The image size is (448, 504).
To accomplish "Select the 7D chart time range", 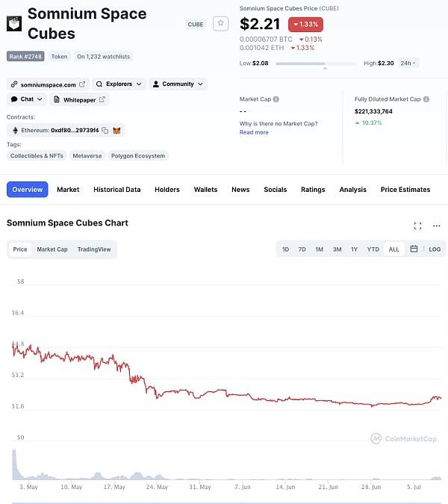I will point(302,249).
